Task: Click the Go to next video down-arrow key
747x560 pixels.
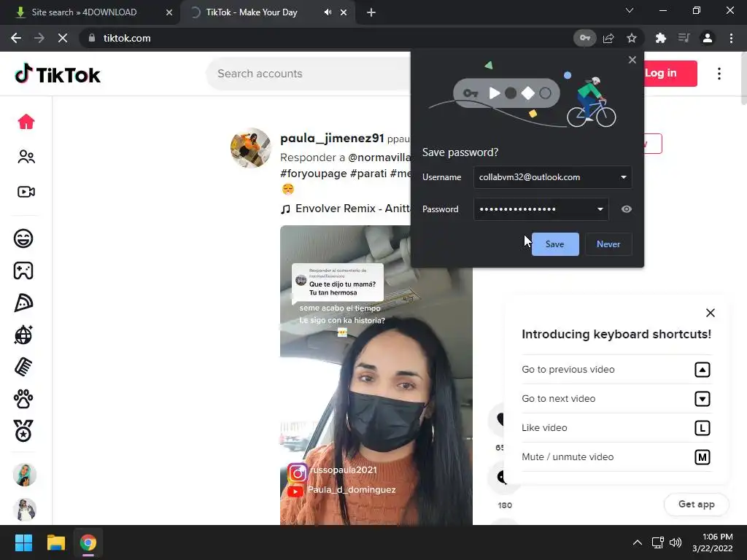Action: [x=703, y=399]
